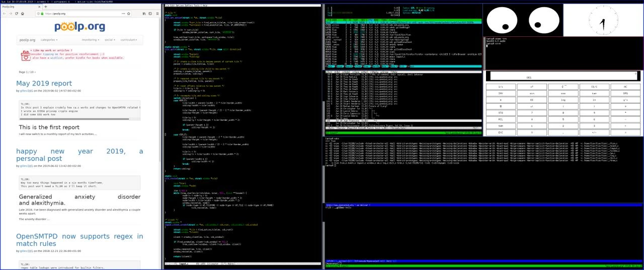644x270 pixels.
Task: Toggle DRG angle mode on the calculator
Action: pos(625,93)
